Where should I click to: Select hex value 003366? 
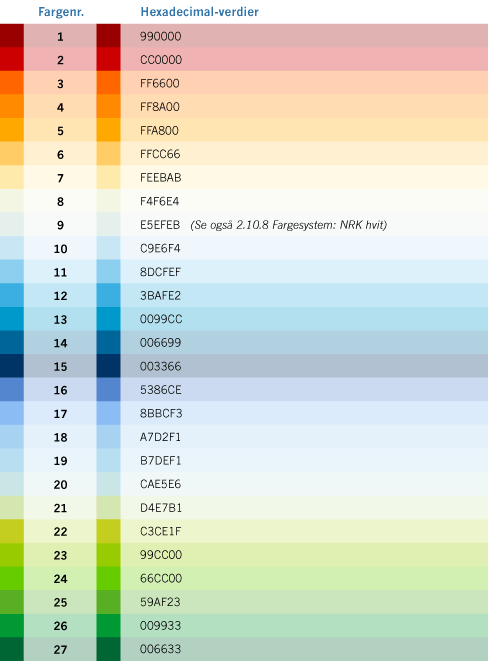pyautogui.click(x=160, y=366)
